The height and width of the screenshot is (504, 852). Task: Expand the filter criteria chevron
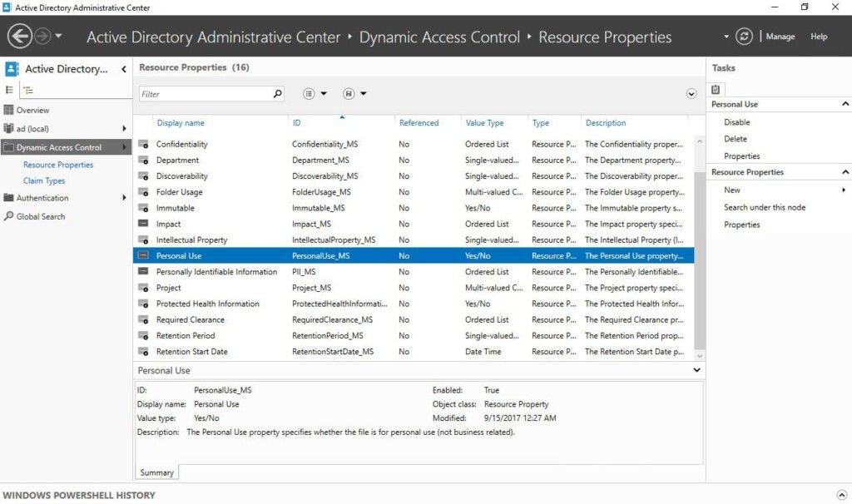(x=691, y=93)
